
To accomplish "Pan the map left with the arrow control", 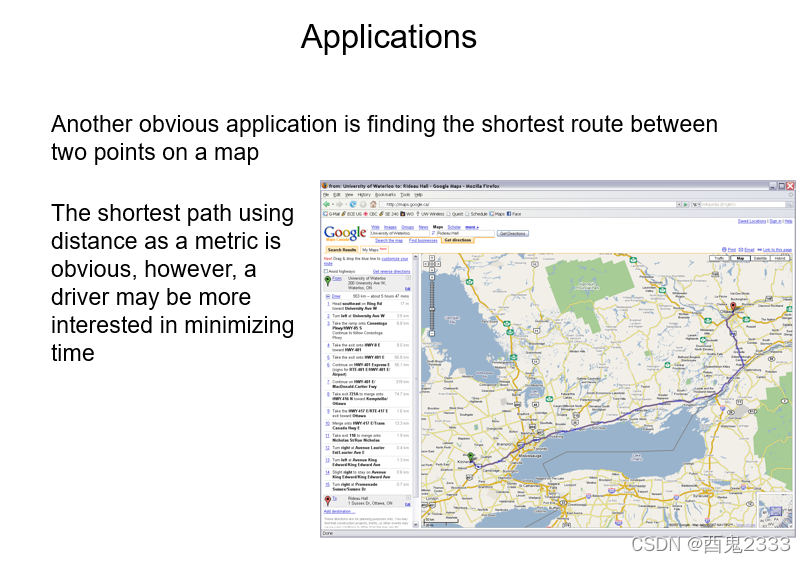I will 426,264.
